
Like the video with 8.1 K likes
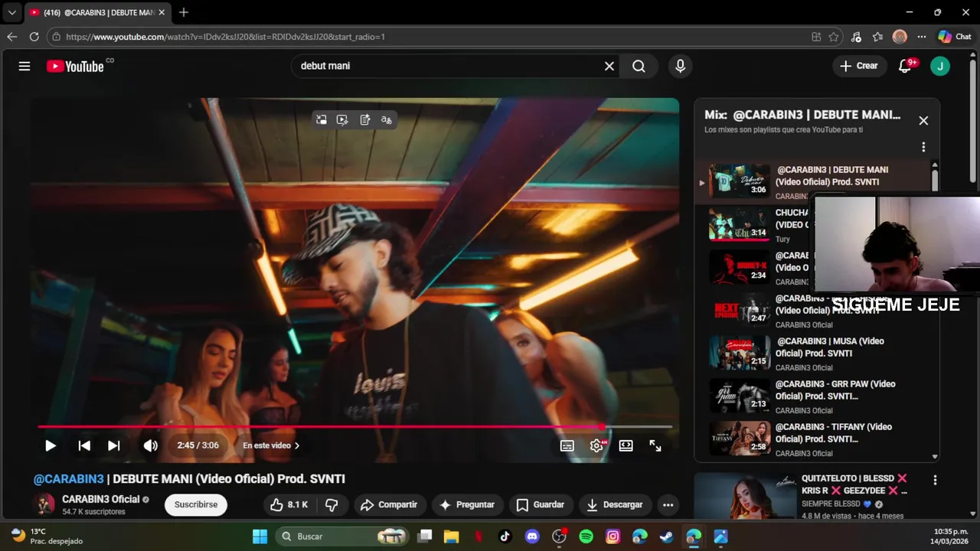(x=289, y=504)
